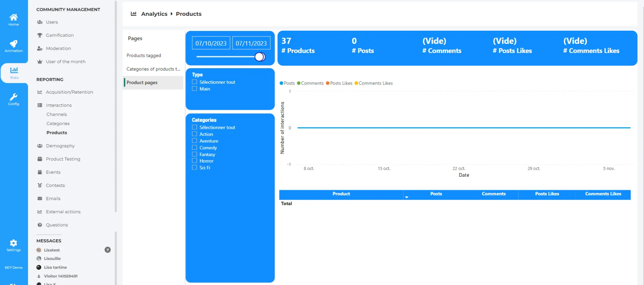The height and width of the screenshot is (285, 644).
Task: Switch to the Products tagged page
Action: point(144,55)
